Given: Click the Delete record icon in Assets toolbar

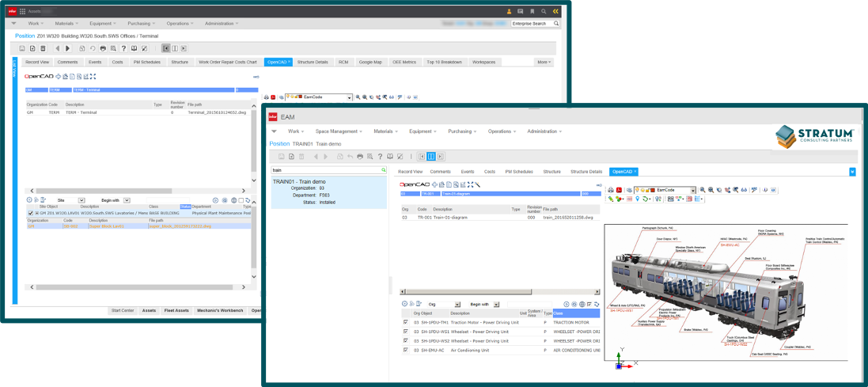Looking at the screenshot, I should (43, 48).
